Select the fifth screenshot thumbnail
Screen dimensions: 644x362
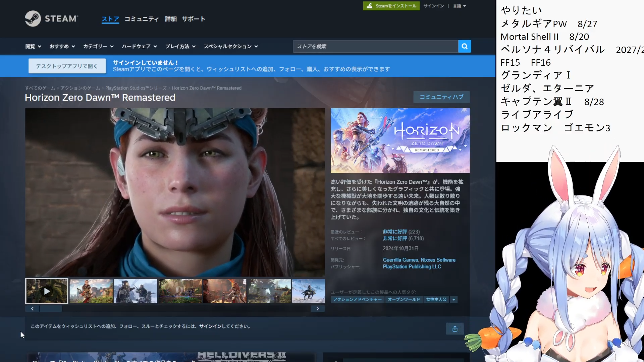pos(225,291)
